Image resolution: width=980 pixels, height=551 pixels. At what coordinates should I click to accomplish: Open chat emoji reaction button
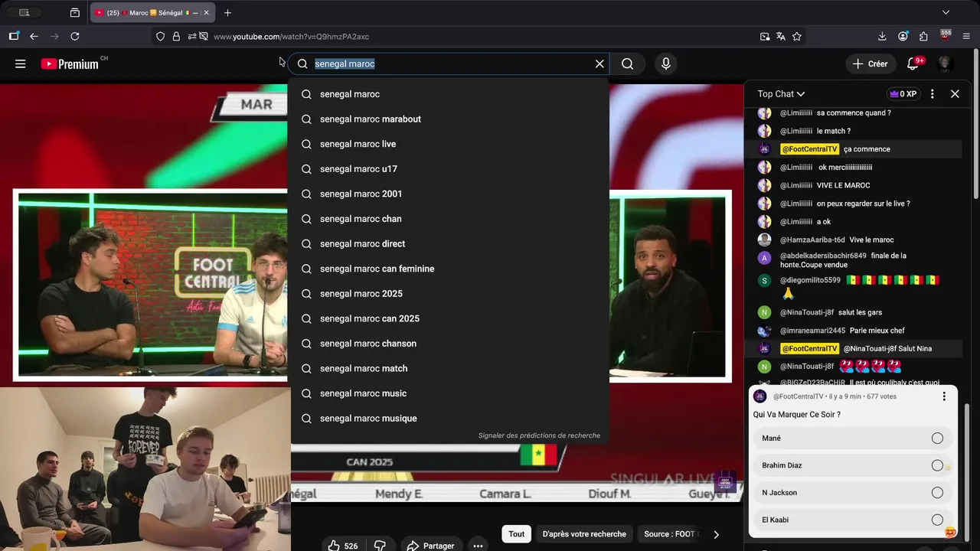pyautogui.click(x=950, y=532)
